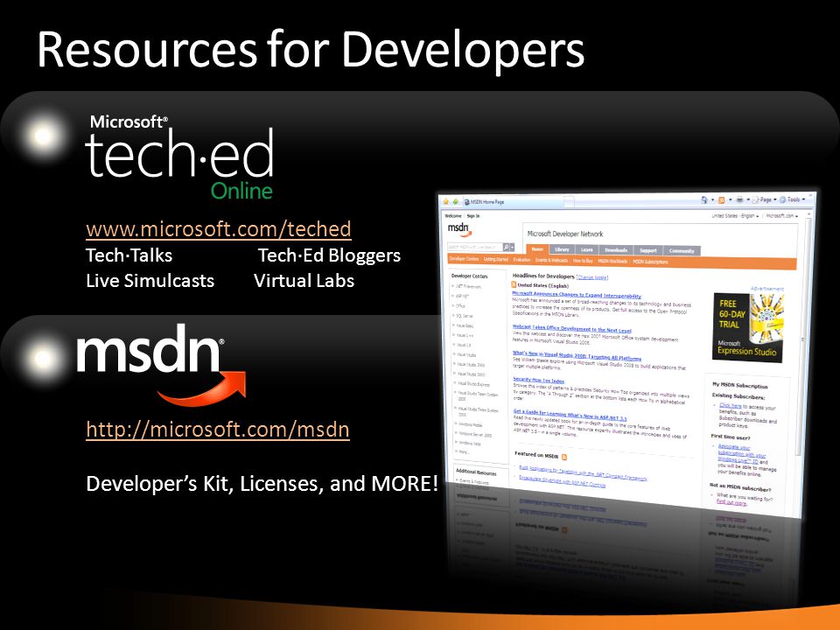The width and height of the screenshot is (840, 630).
Task: Click the search magnifier button
Action: [507, 247]
